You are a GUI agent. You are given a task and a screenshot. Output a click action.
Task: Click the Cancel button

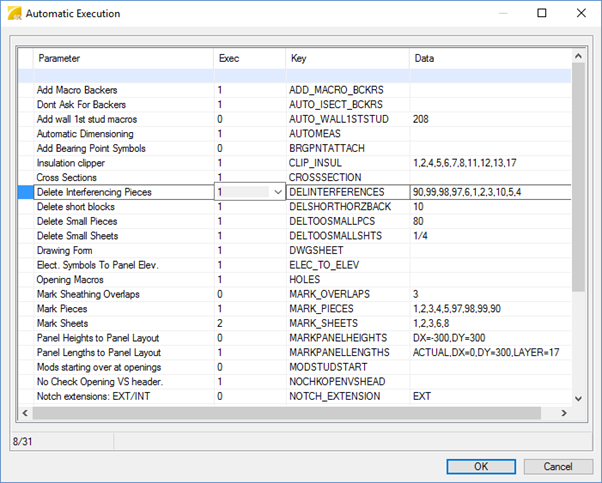[x=558, y=466]
